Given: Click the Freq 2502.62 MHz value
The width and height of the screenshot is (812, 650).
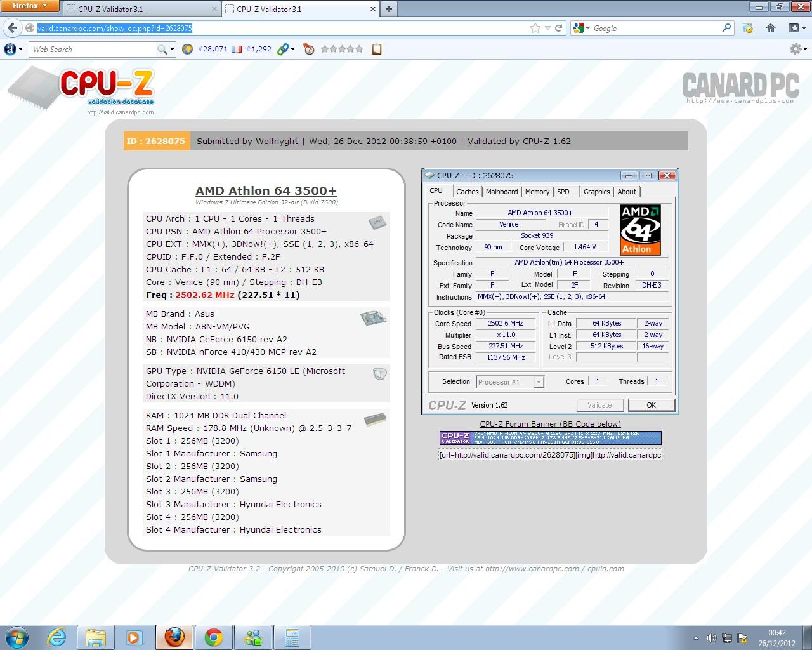Looking at the screenshot, I should [x=205, y=295].
